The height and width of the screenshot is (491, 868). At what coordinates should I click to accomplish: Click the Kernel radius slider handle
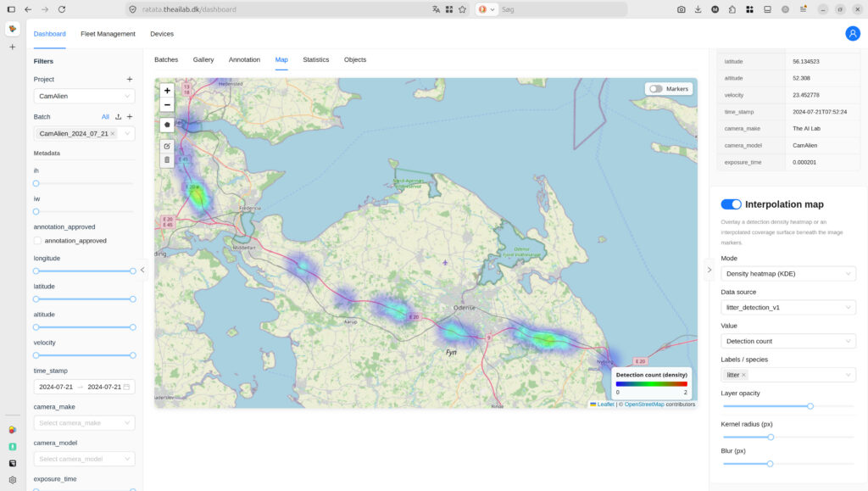coord(771,438)
